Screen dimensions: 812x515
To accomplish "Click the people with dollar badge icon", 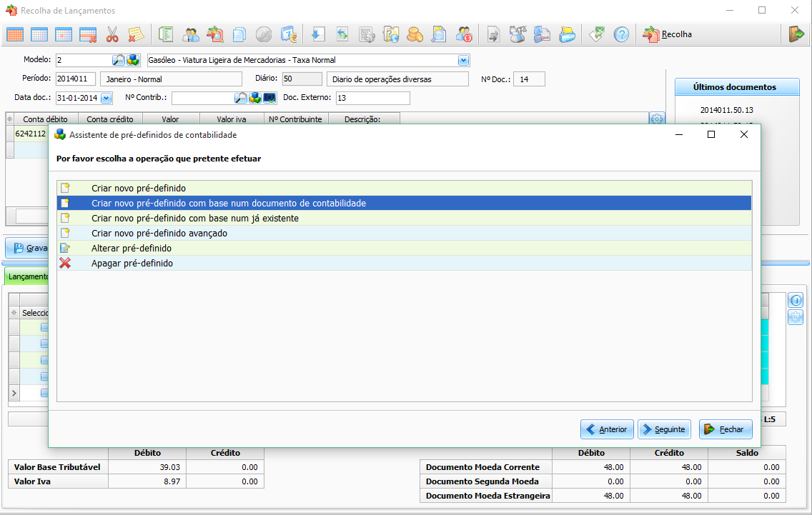I will (463, 35).
